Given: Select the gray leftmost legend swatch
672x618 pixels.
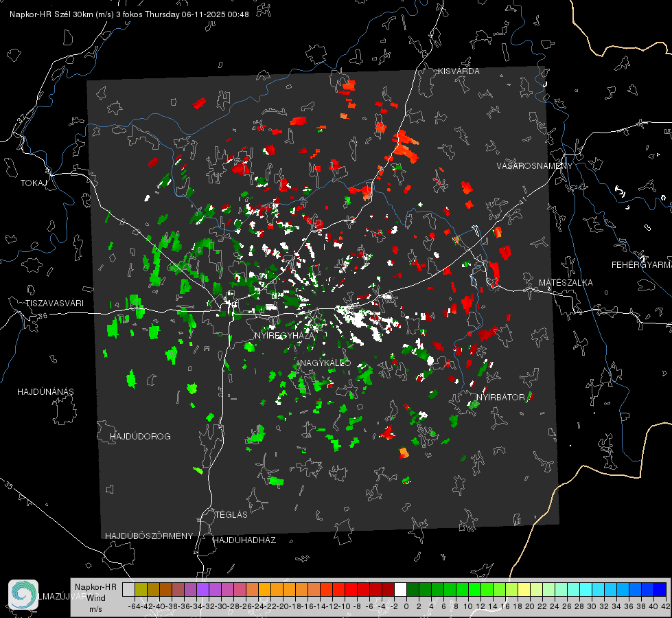Looking at the screenshot, I should (x=128, y=589).
